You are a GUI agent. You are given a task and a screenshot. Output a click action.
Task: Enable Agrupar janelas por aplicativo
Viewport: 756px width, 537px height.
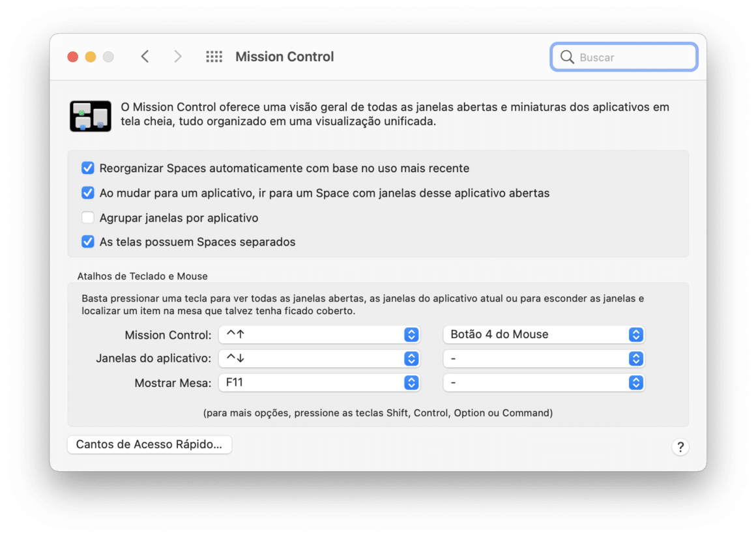tap(87, 217)
